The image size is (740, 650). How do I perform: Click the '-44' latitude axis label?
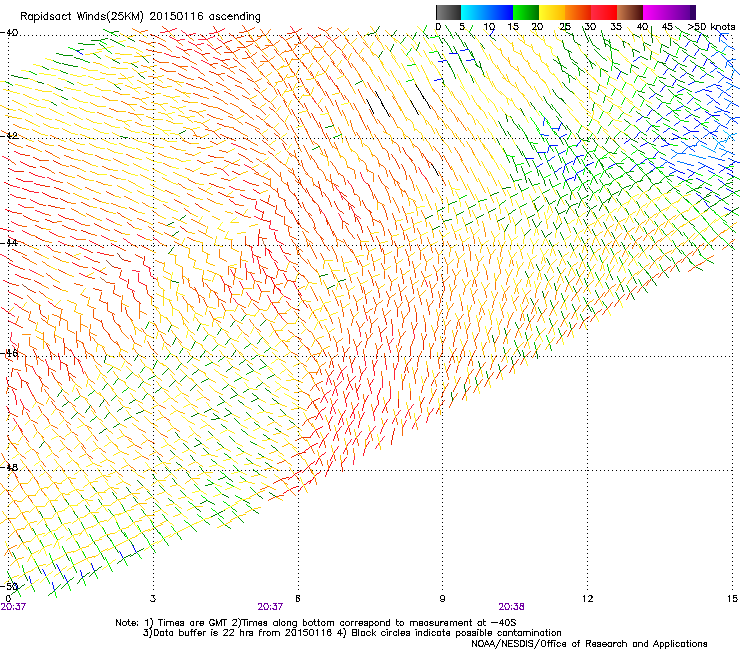(10, 243)
